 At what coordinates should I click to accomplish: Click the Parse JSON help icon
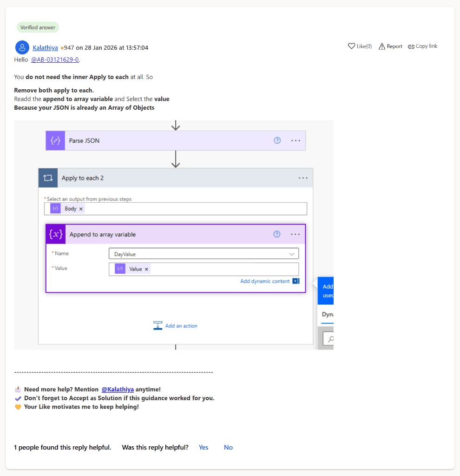(277, 140)
